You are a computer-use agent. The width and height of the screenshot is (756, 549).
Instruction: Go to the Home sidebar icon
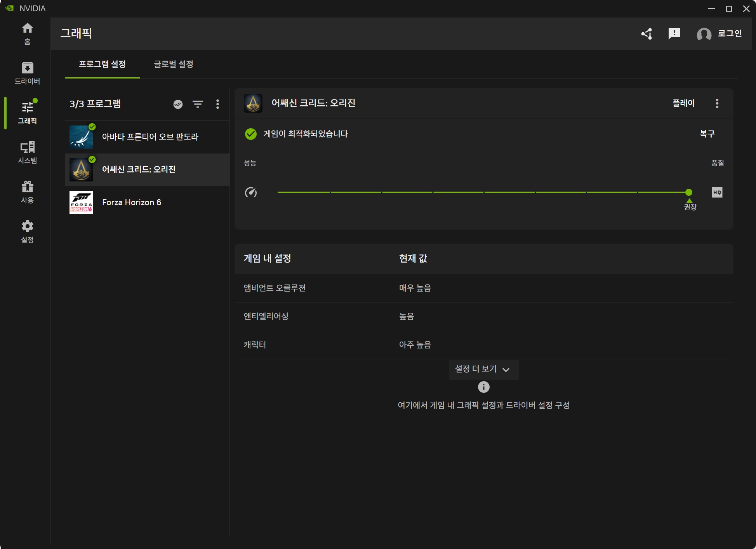pyautogui.click(x=27, y=33)
